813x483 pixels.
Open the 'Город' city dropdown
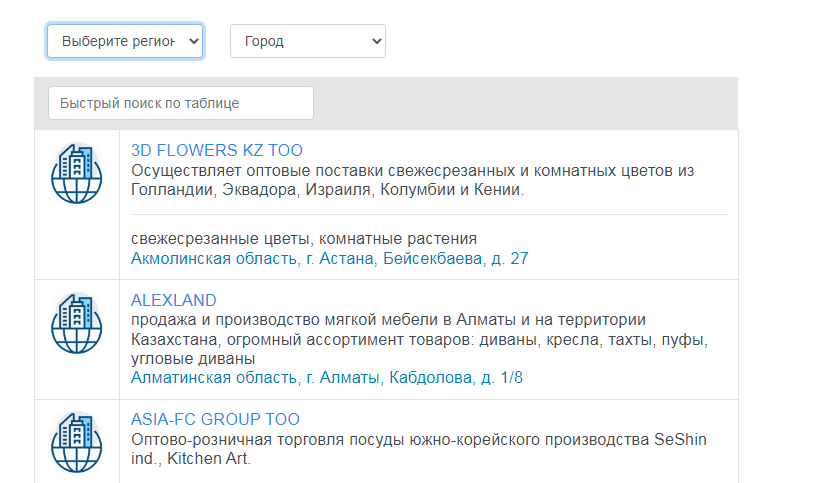(x=308, y=41)
